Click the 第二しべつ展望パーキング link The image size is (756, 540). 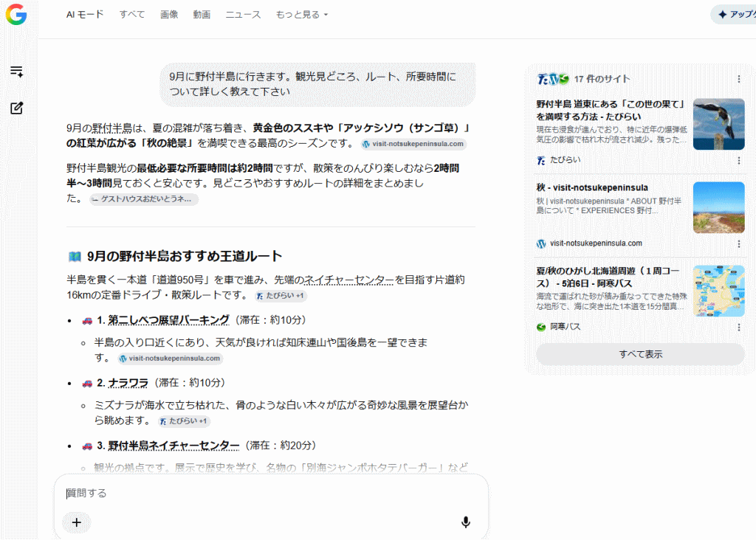coord(169,320)
